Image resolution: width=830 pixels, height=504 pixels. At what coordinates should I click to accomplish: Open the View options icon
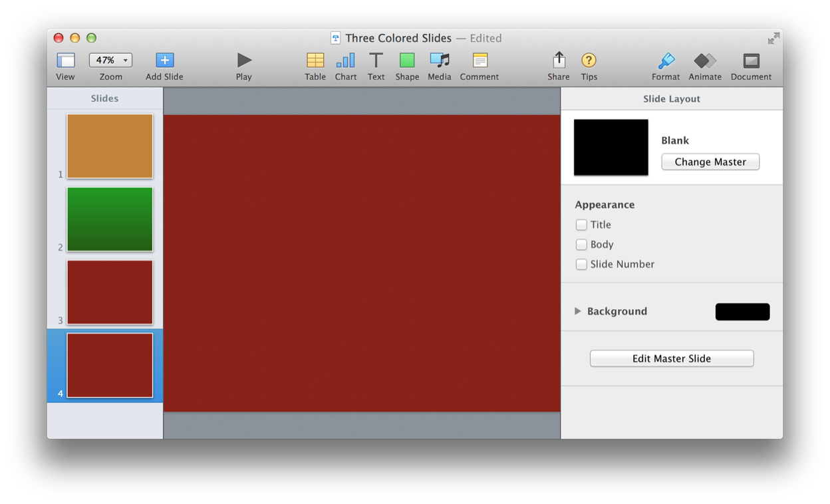[x=65, y=61]
